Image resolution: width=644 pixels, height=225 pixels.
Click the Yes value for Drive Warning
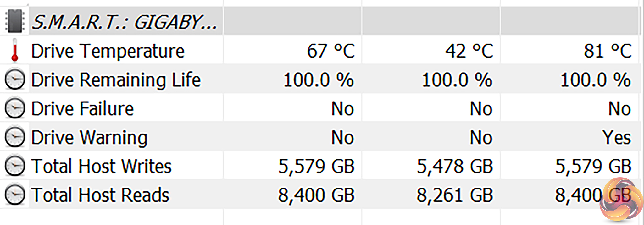pyautogui.click(x=616, y=138)
